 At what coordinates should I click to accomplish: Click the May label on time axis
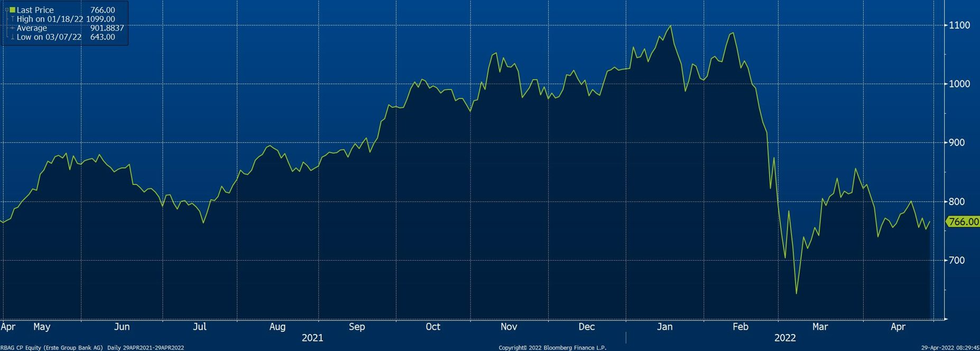coord(42,327)
